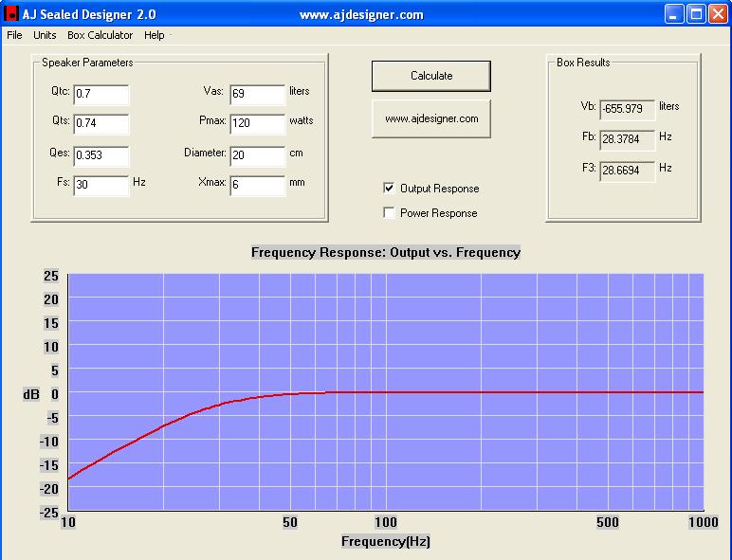Click the Frequency Response graph title
The image size is (732, 560).
click(x=386, y=252)
